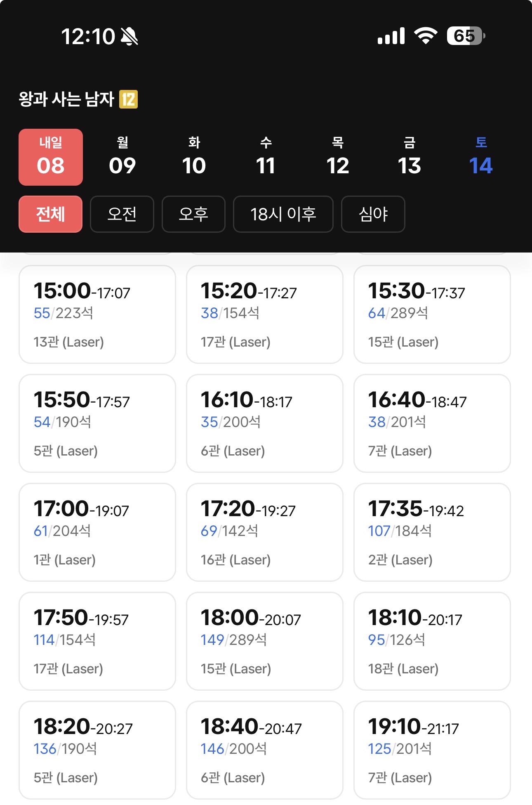Filter showtimes by 심야
Screen dimensions: 532x805
click(373, 214)
